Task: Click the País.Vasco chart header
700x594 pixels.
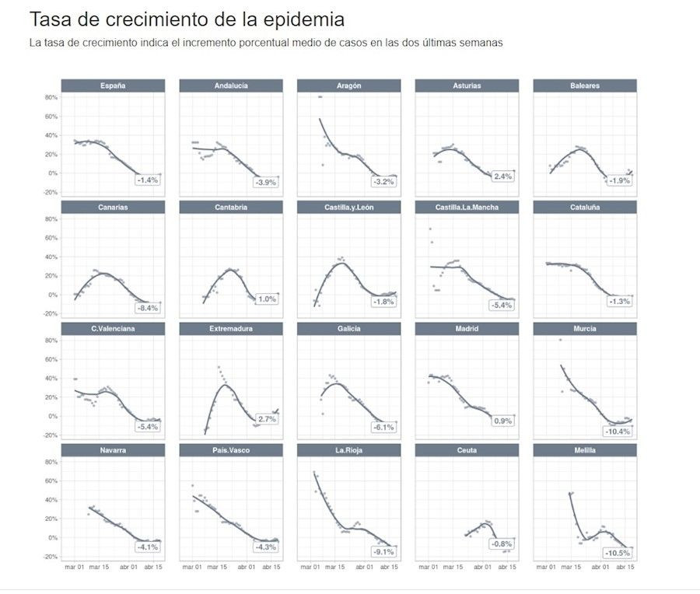Action: tap(230, 450)
